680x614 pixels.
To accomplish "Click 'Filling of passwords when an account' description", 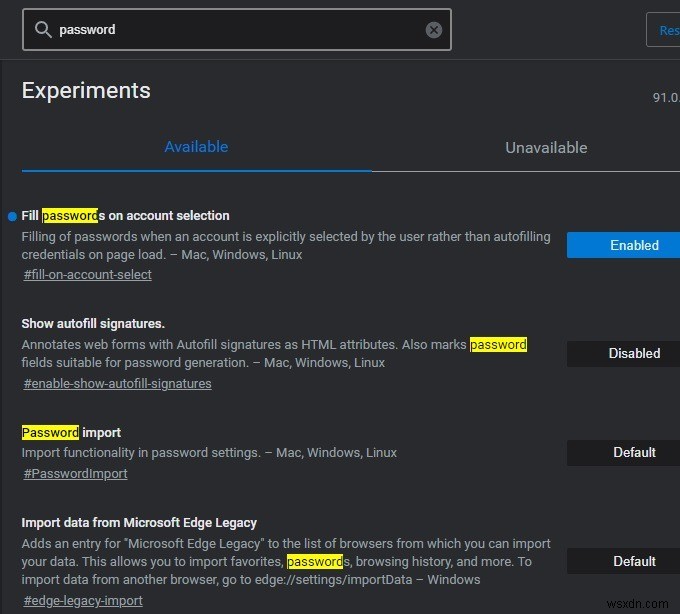I will (x=286, y=245).
